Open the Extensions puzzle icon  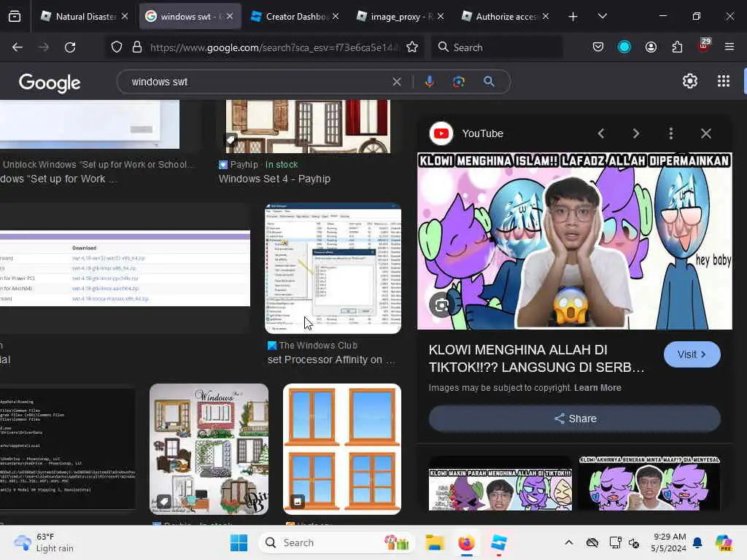(677, 47)
